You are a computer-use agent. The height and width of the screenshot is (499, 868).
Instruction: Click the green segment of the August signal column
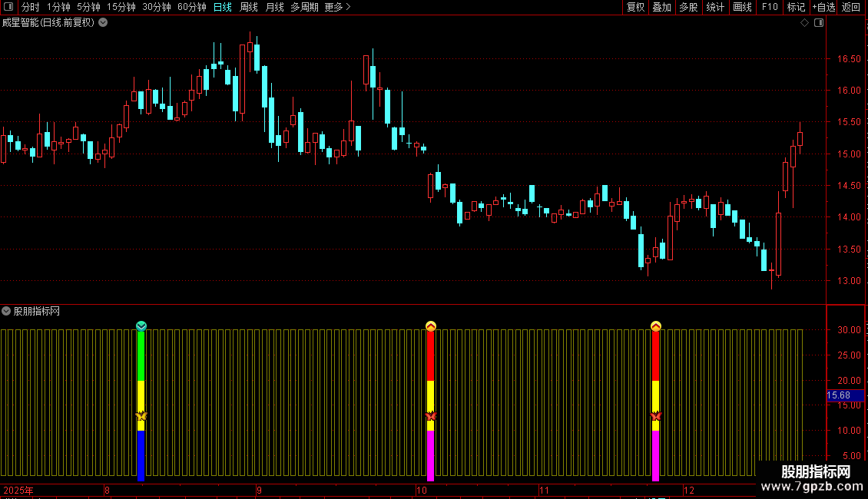[x=141, y=355]
